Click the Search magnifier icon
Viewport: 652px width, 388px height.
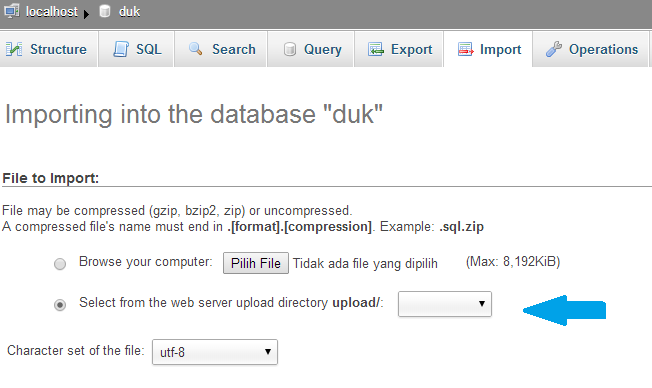tap(195, 49)
